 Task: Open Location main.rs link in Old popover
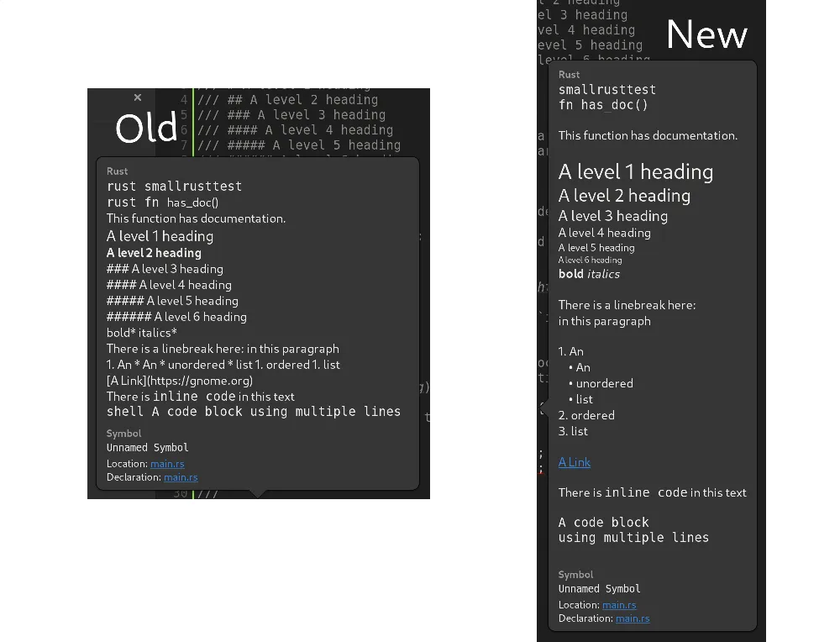click(x=167, y=464)
